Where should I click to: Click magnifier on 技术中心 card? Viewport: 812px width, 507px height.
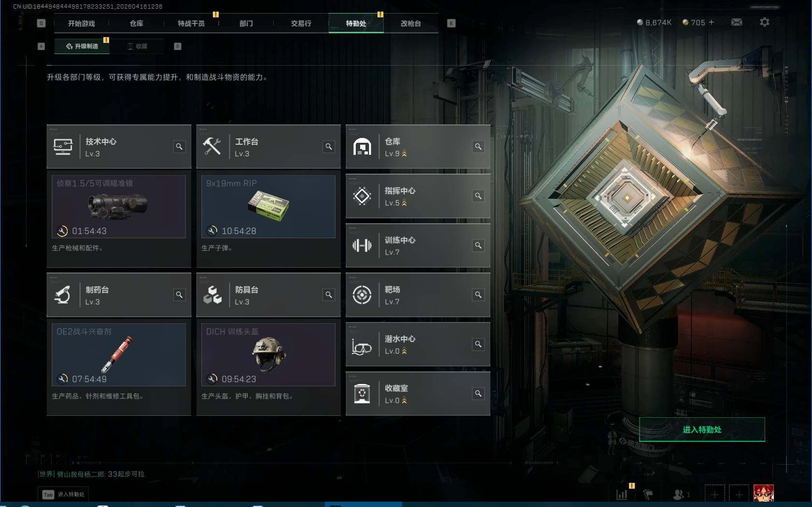179,147
